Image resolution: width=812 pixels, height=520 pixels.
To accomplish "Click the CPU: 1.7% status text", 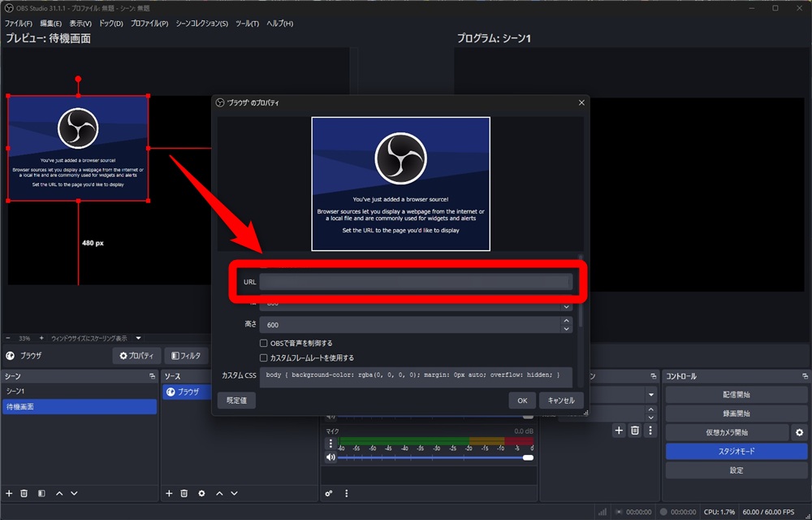I will 719,512.
